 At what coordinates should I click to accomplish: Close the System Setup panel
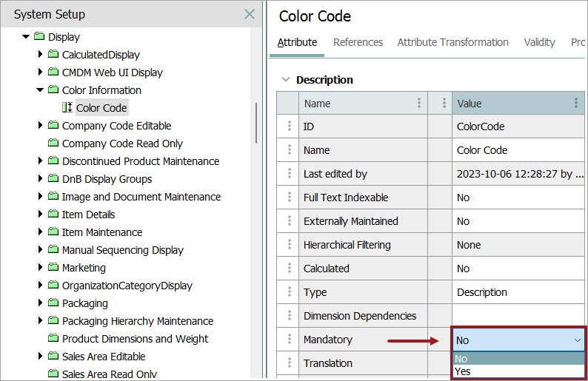(x=250, y=14)
